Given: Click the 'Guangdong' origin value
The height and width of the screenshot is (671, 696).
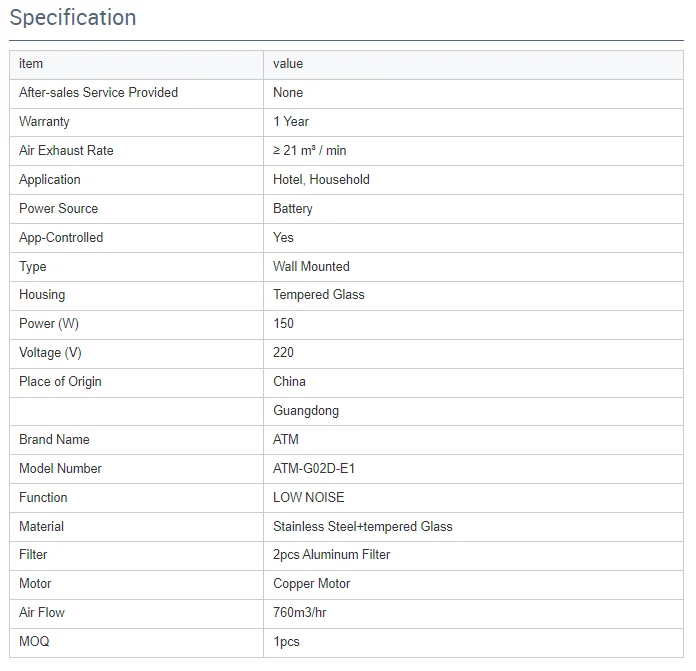Looking at the screenshot, I should coord(306,411).
